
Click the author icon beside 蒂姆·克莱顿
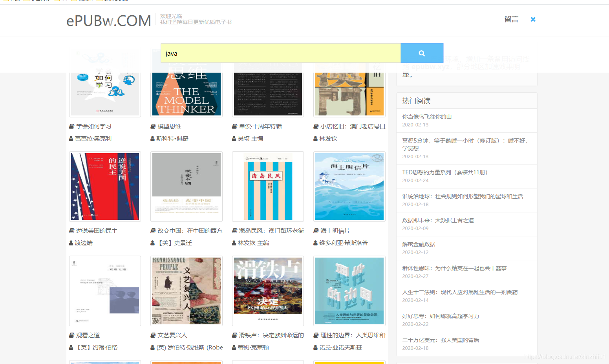coord(234,348)
